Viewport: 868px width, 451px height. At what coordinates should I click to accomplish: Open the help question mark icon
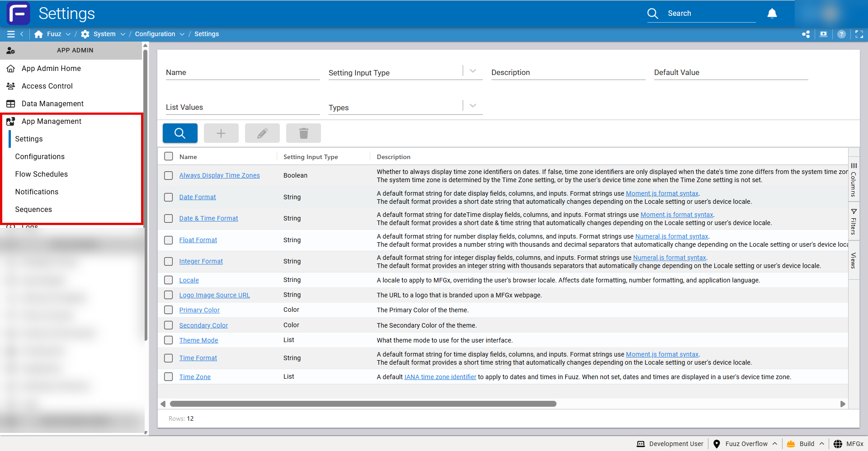[x=841, y=34]
